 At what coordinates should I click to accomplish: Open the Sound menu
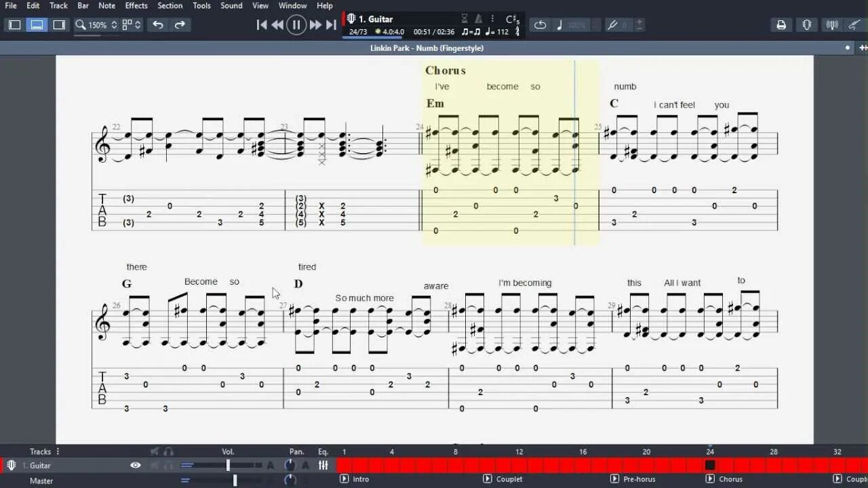pyautogui.click(x=231, y=5)
